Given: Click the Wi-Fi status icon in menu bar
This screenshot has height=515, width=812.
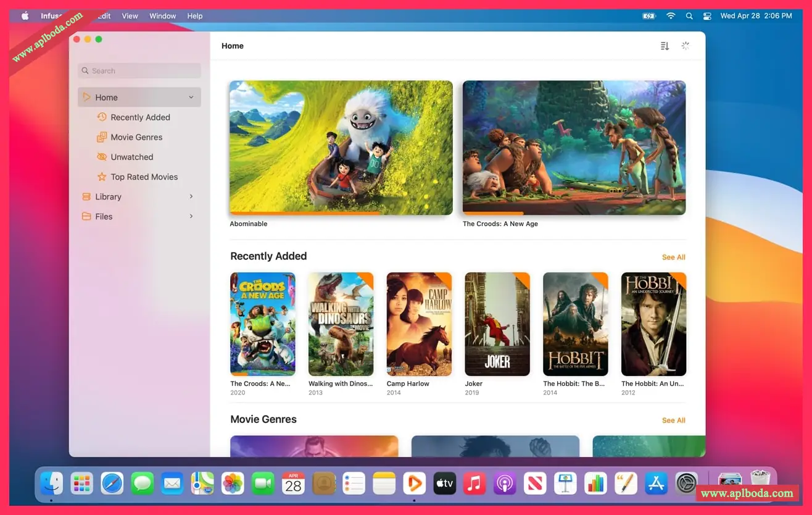Looking at the screenshot, I should (x=671, y=16).
